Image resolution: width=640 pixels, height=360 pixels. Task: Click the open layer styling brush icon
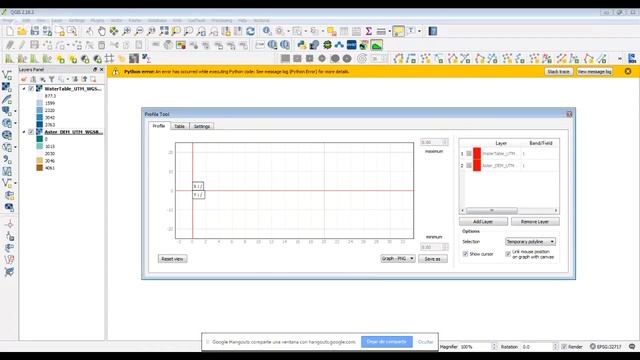click(24, 79)
